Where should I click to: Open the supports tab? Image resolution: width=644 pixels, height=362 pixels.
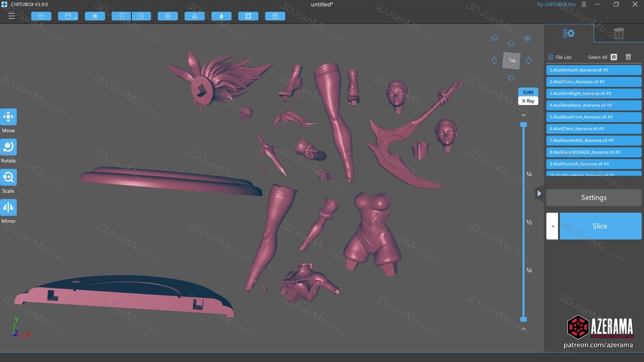pos(619,33)
